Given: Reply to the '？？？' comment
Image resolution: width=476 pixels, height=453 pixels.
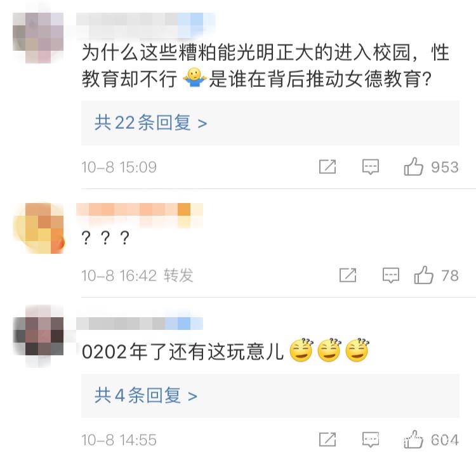Looking at the screenshot, I should (x=391, y=275).
